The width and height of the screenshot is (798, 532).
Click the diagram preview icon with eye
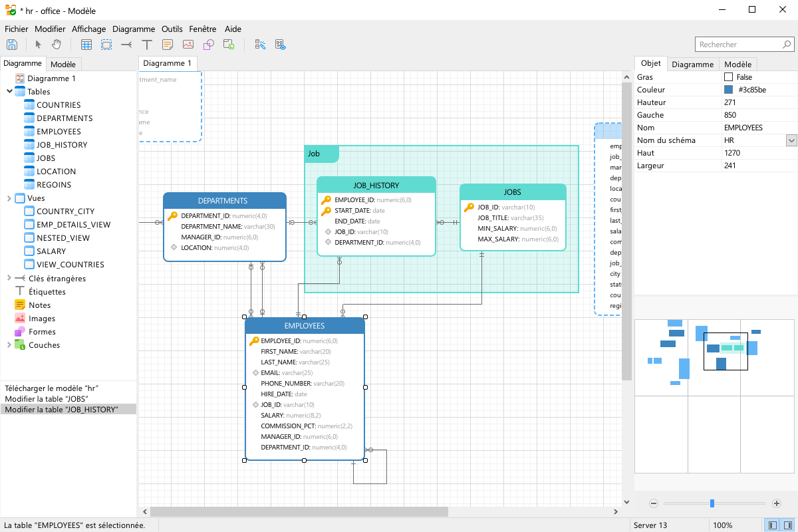[281, 45]
